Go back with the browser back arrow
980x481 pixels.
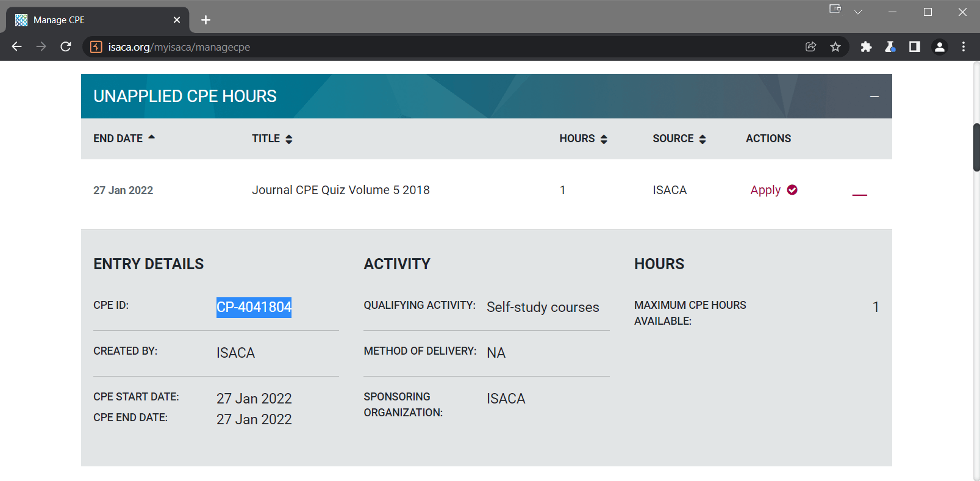tap(16, 47)
